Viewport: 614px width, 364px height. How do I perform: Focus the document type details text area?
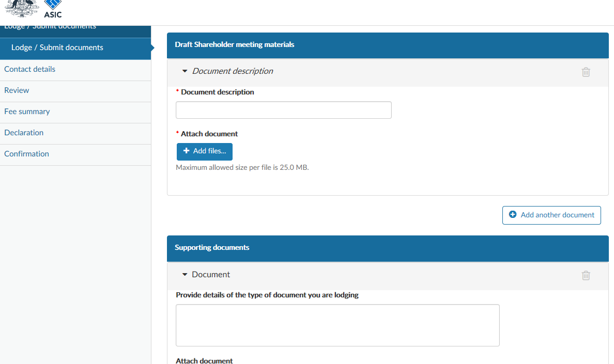tap(337, 325)
